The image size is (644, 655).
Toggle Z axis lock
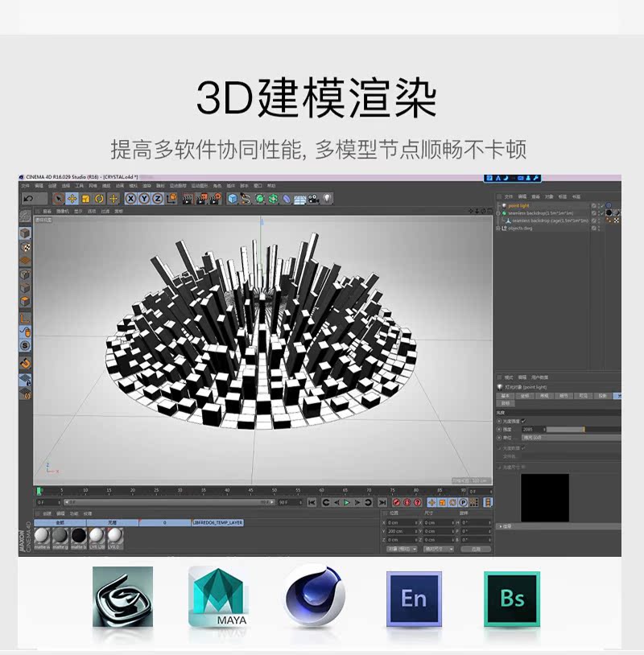click(158, 199)
